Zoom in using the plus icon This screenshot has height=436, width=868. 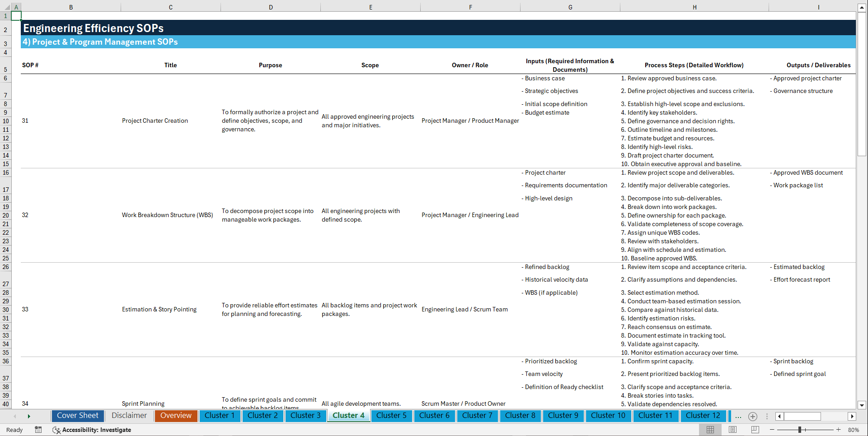839,430
